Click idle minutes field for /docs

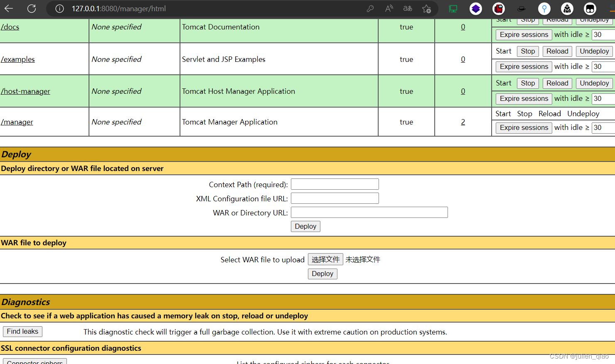tap(603, 34)
